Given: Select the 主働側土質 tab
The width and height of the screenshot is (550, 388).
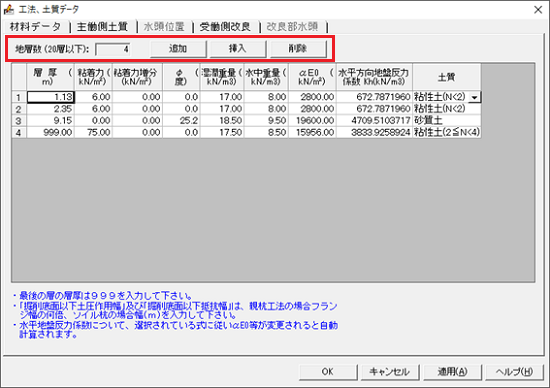Looking at the screenshot, I should (102, 27).
